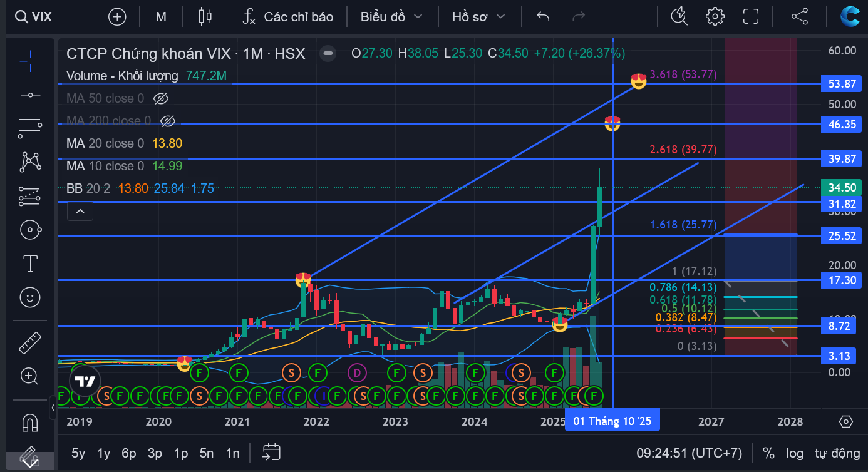This screenshot has height=472, width=868.
Task: Click the 25.52 price line label
Action: pyautogui.click(x=842, y=236)
